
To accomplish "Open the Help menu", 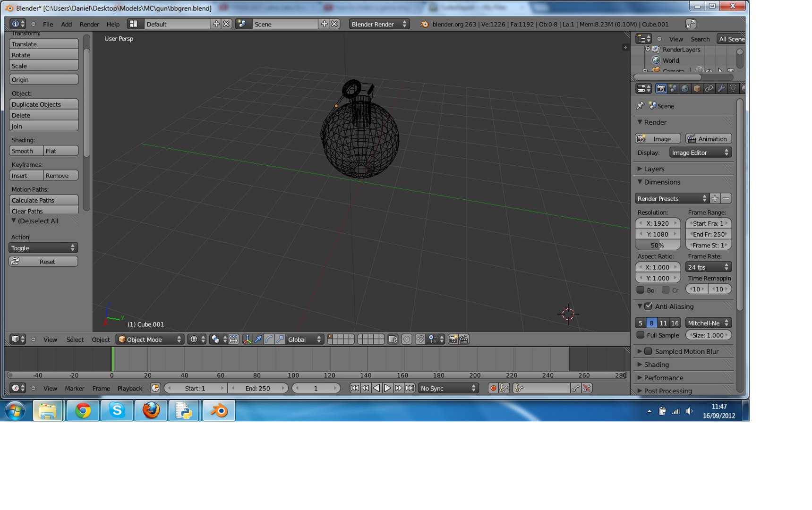I will 113,24.
